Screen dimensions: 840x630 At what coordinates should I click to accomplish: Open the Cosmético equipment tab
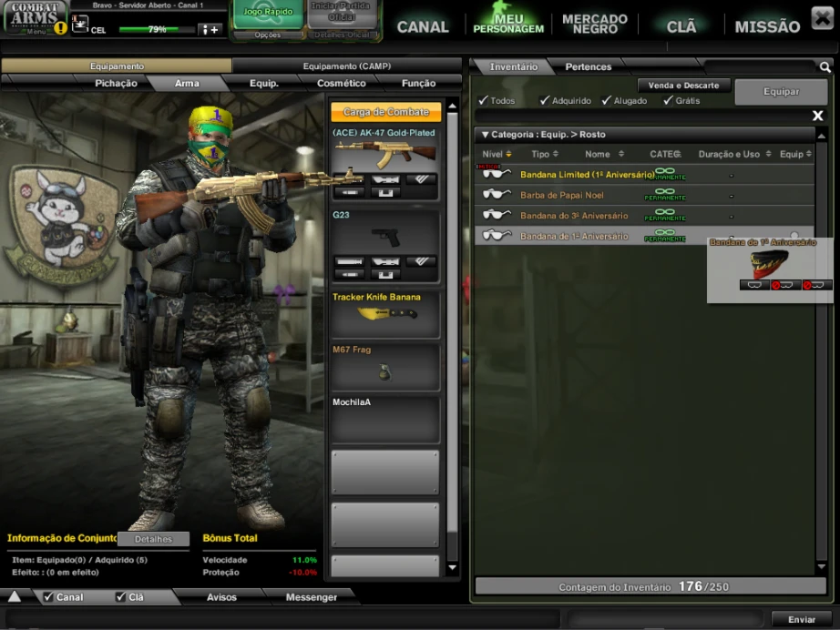[341, 83]
